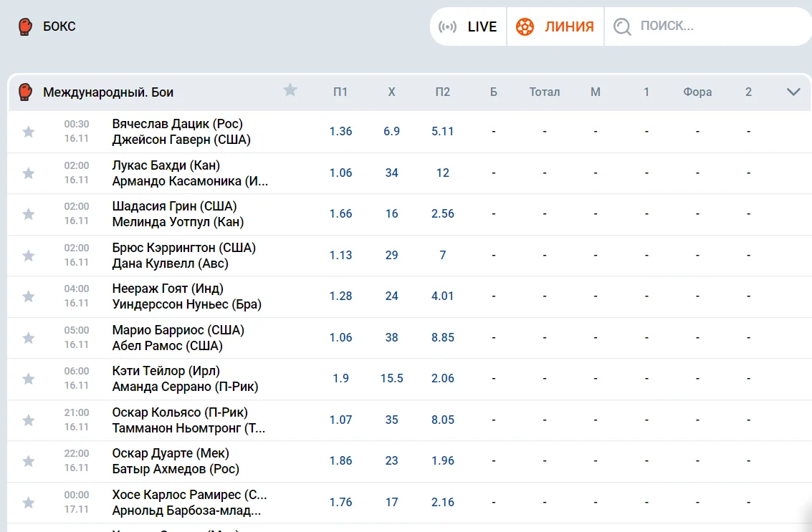812x532 pixels.
Task: Star the Лукас Бахди fight row
Action: (29, 173)
